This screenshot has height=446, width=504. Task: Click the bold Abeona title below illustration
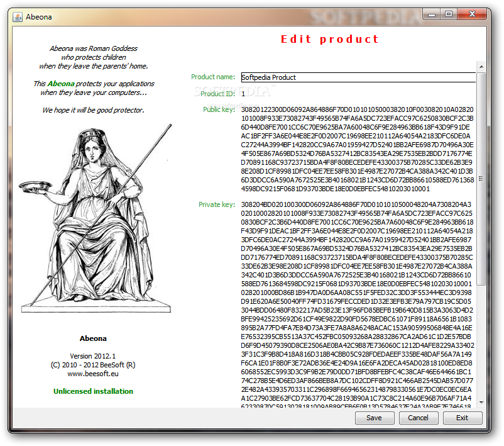tap(93, 338)
